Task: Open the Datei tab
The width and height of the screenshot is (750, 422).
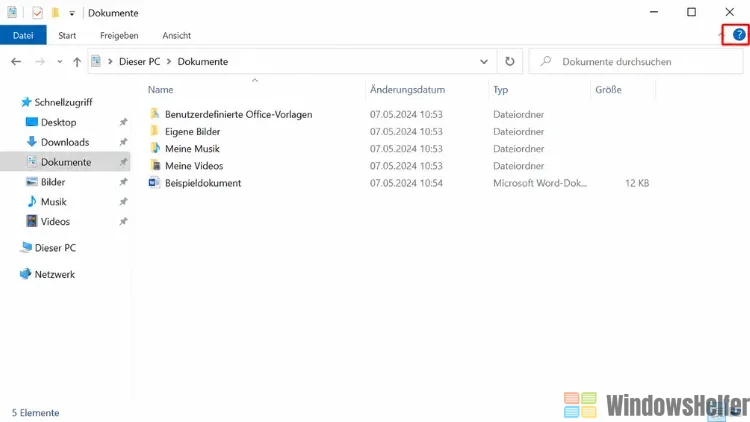Action: [x=23, y=35]
